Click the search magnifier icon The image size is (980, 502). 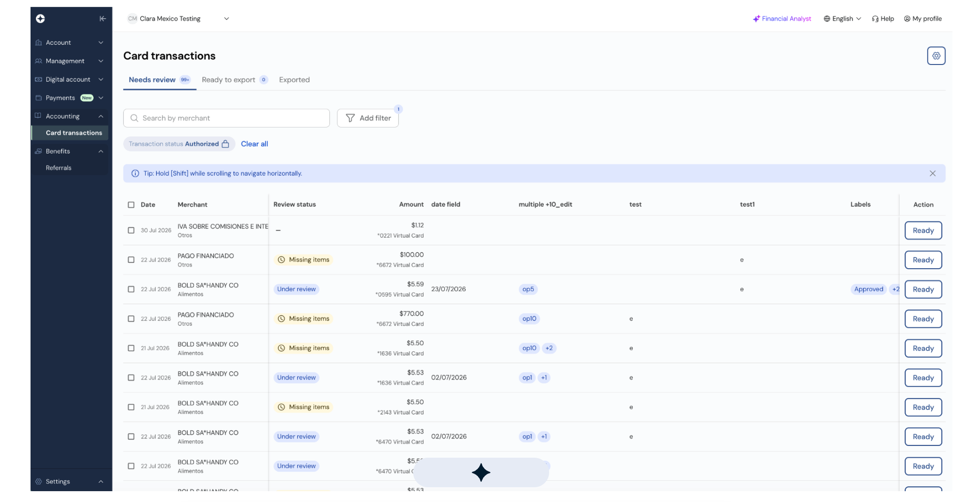coord(134,118)
